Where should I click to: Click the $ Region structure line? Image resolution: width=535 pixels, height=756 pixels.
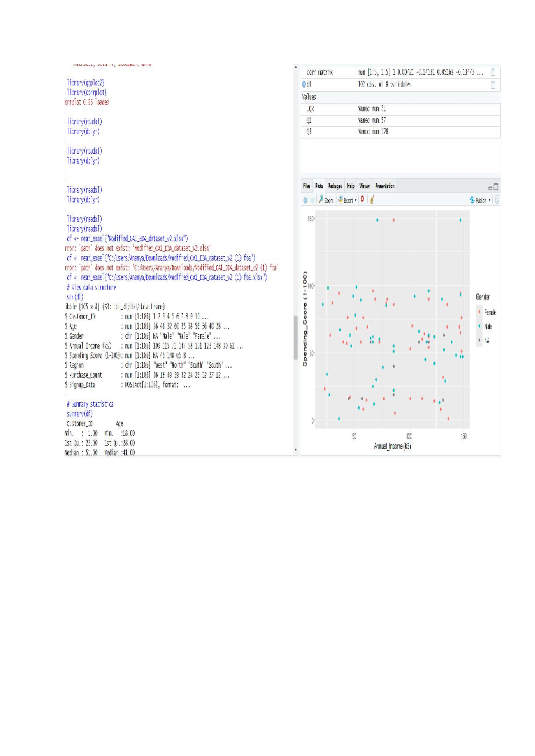(x=148, y=365)
